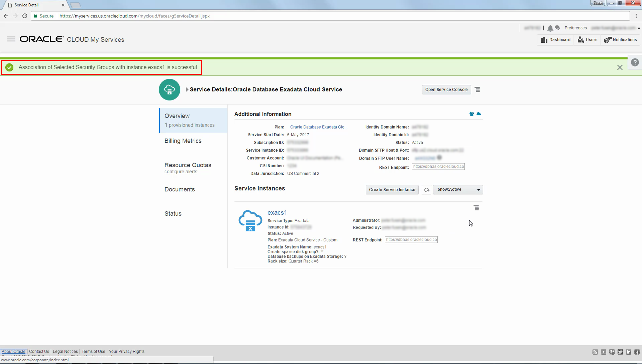Click the '6-May-2017' service start date
This screenshot has width=642, height=364.
click(x=298, y=135)
